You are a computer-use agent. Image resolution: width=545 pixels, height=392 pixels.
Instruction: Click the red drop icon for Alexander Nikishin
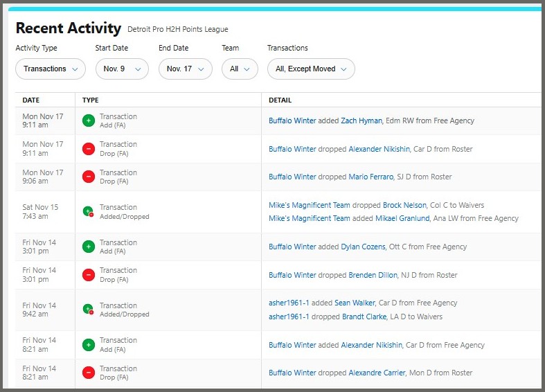click(89, 149)
